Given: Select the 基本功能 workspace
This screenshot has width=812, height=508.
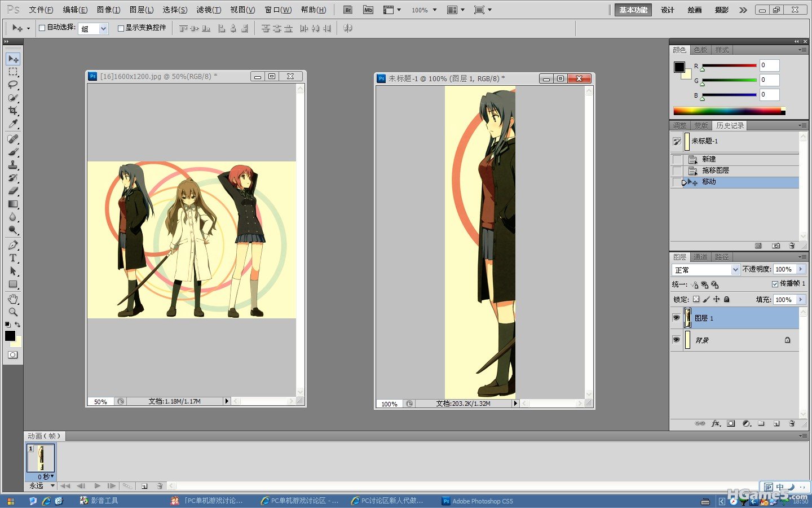Looking at the screenshot, I should point(633,10).
